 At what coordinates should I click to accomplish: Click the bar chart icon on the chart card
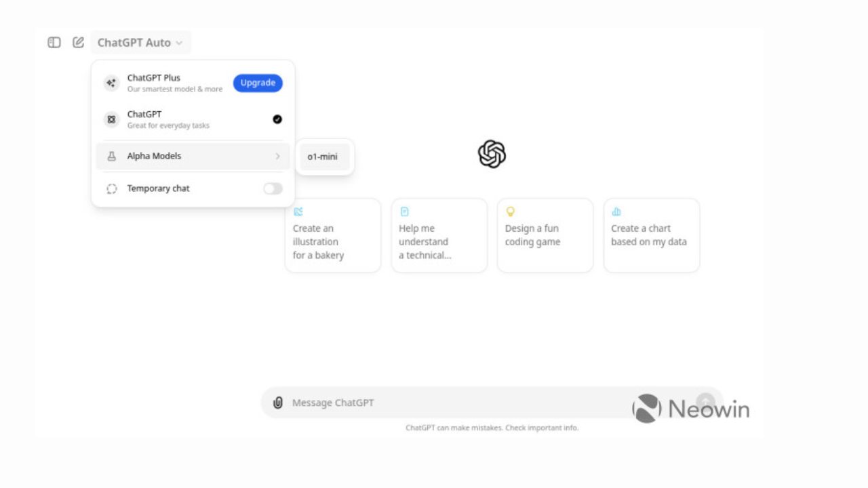click(x=616, y=211)
